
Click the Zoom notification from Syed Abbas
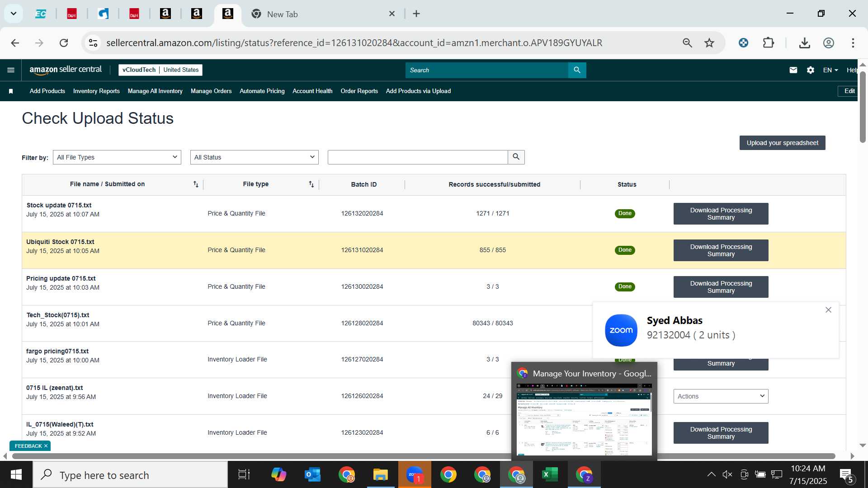tap(716, 330)
